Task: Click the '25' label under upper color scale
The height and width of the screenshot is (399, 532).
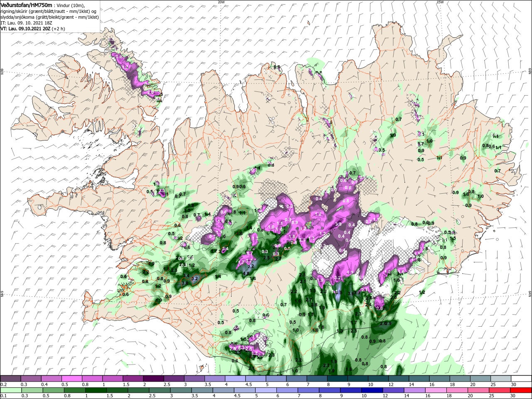Action: coord(493,384)
